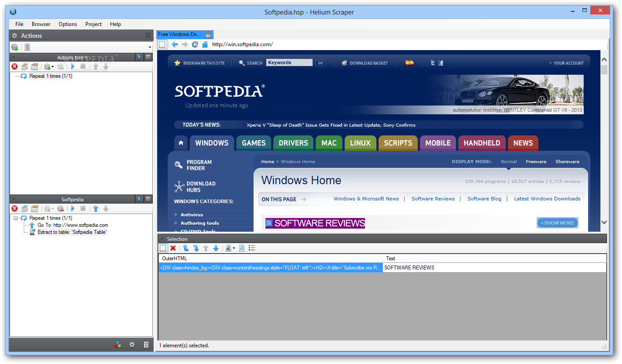This screenshot has height=364, width=622.
Task: Click the GO search button
Action: click(320, 63)
